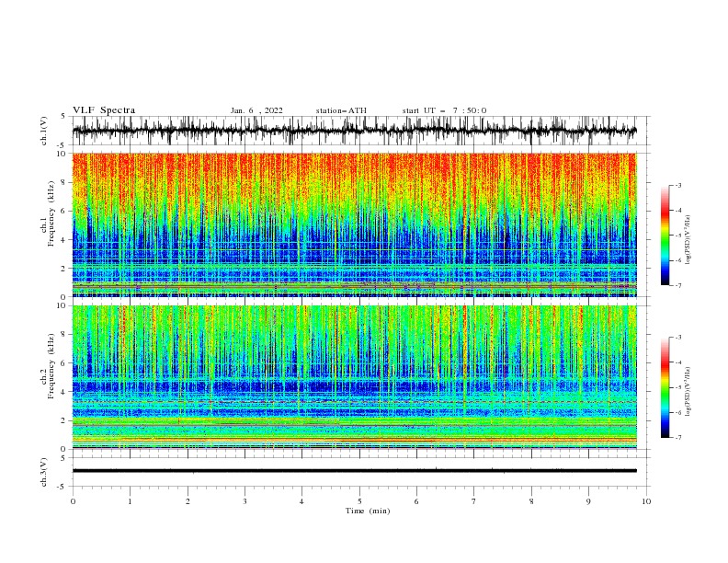Click the "station=ATH" label
This screenshot has height=563, width=728.
point(341,110)
